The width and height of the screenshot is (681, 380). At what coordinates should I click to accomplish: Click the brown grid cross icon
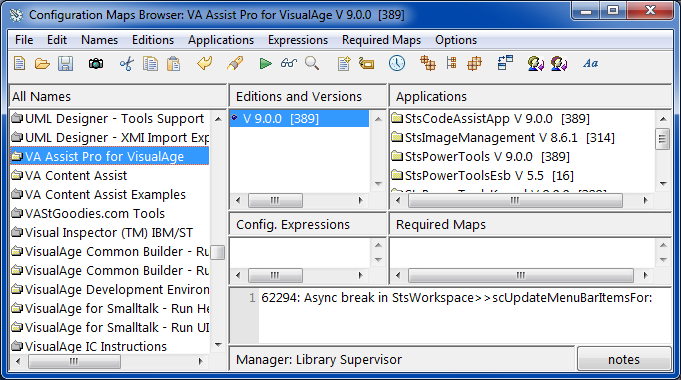pos(474,64)
